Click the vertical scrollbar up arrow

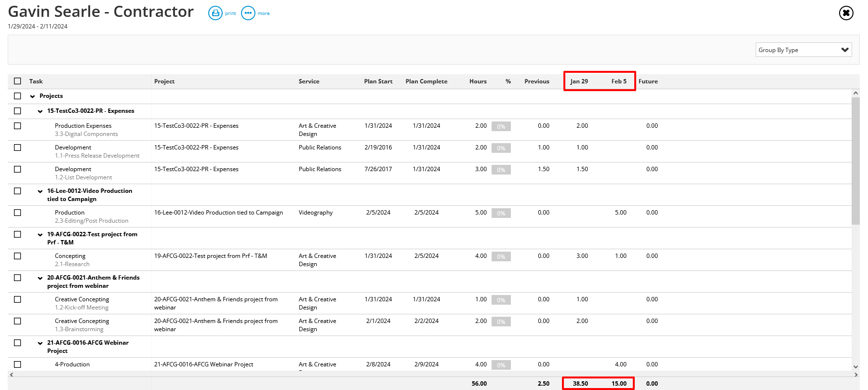tap(855, 93)
